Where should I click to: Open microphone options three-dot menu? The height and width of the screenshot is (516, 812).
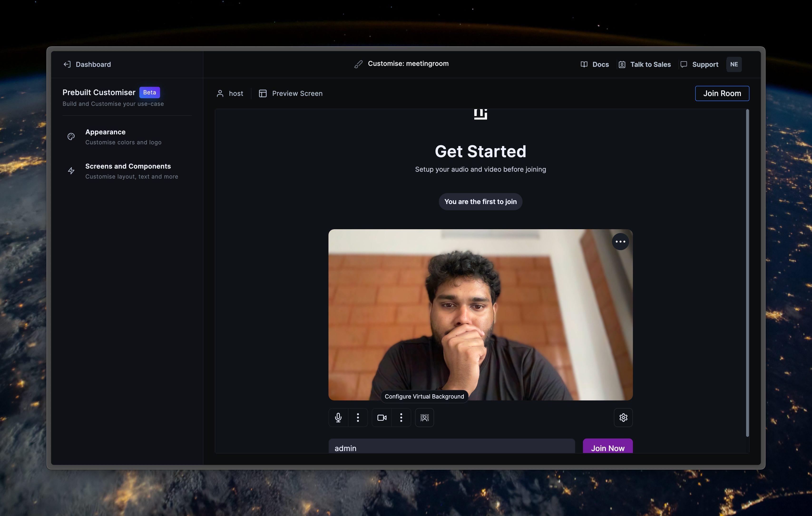(x=358, y=418)
